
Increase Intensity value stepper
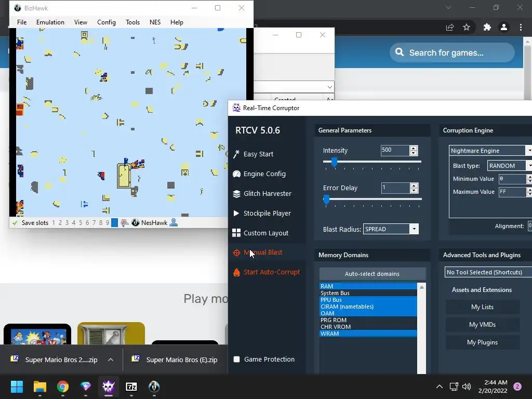[x=413, y=148]
